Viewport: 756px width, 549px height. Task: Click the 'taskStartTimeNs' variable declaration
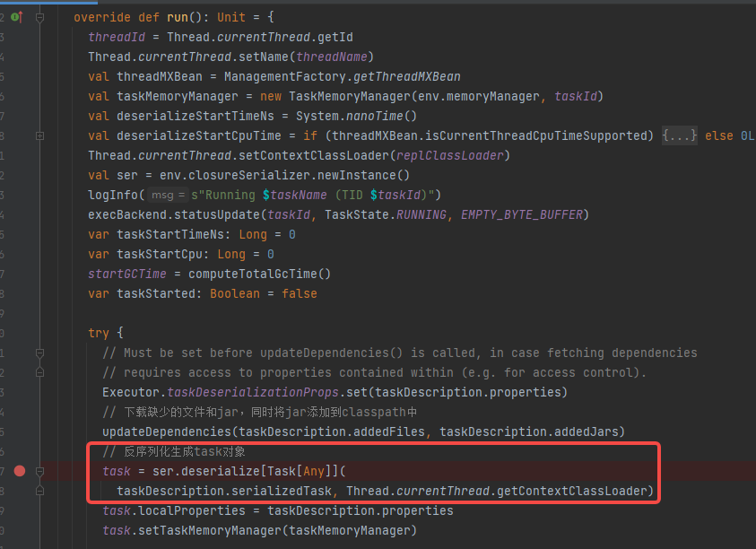pos(170,234)
